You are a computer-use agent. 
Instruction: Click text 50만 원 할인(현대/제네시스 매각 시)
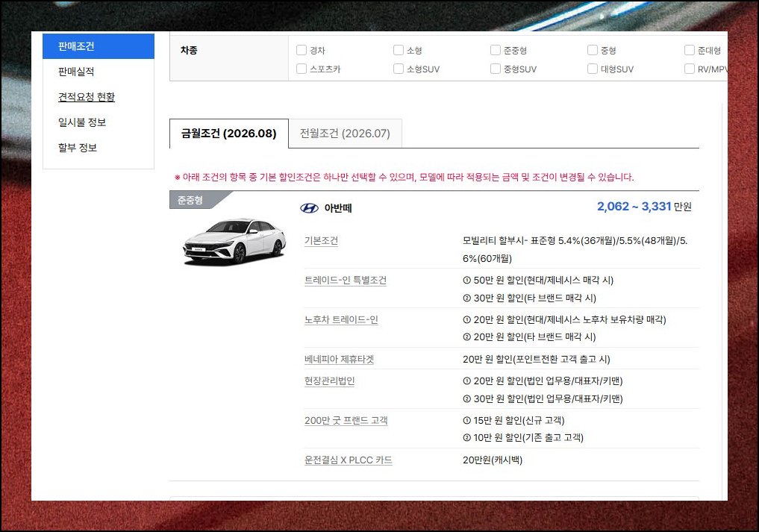pyautogui.click(x=538, y=281)
